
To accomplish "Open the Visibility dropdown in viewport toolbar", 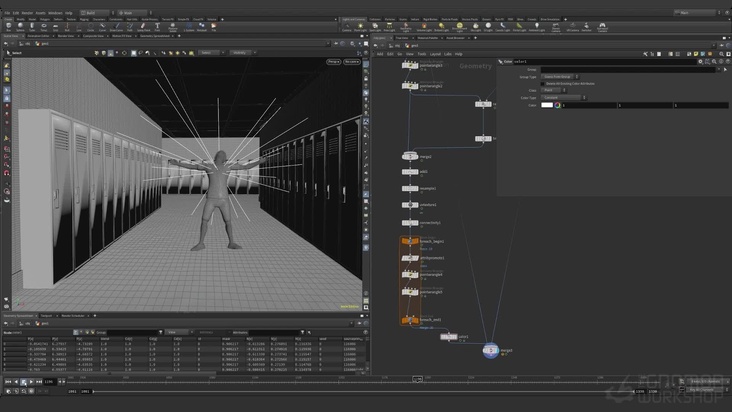I will click(x=242, y=53).
